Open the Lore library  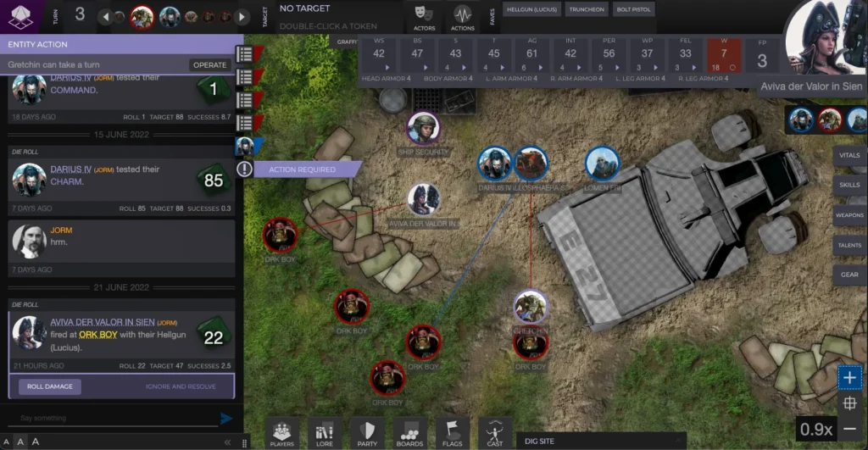coord(325,435)
